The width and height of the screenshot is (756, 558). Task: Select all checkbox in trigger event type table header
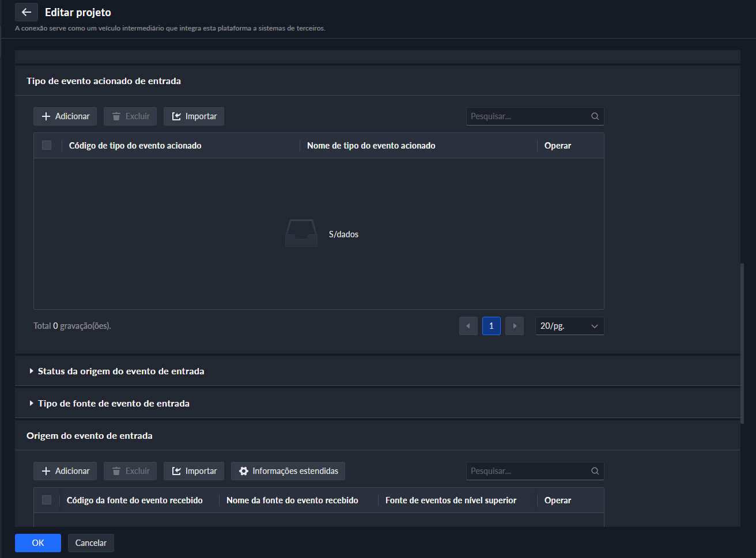(x=47, y=146)
